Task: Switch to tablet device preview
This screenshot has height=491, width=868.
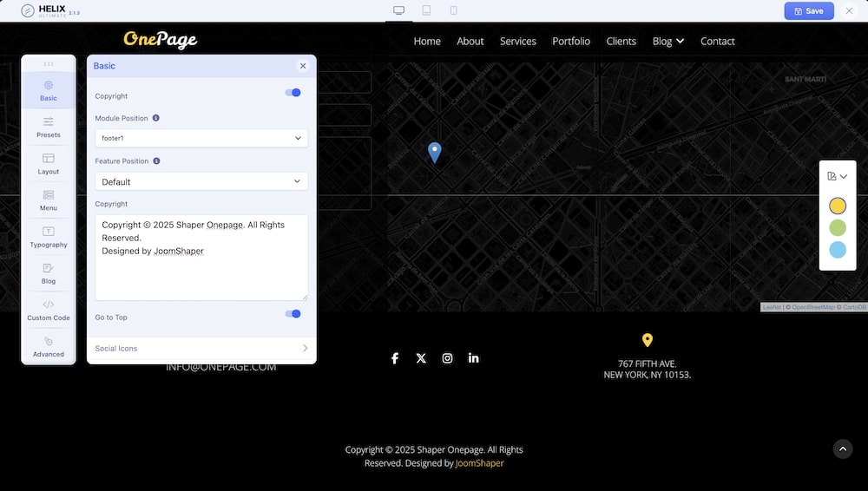Action: tap(426, 10)
